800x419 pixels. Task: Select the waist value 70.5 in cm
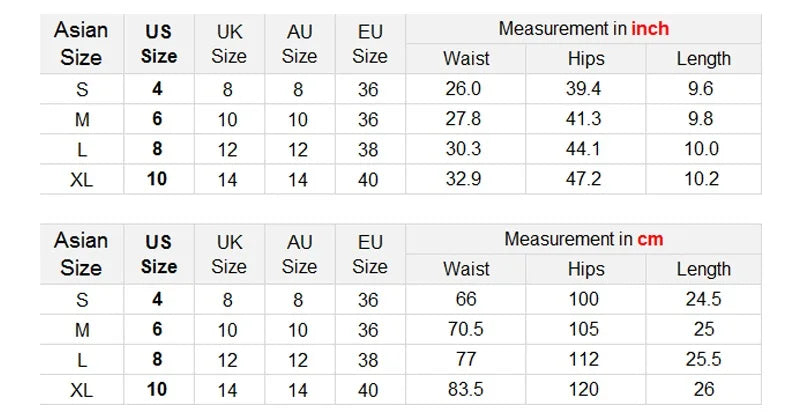click(x=465, y=329)
